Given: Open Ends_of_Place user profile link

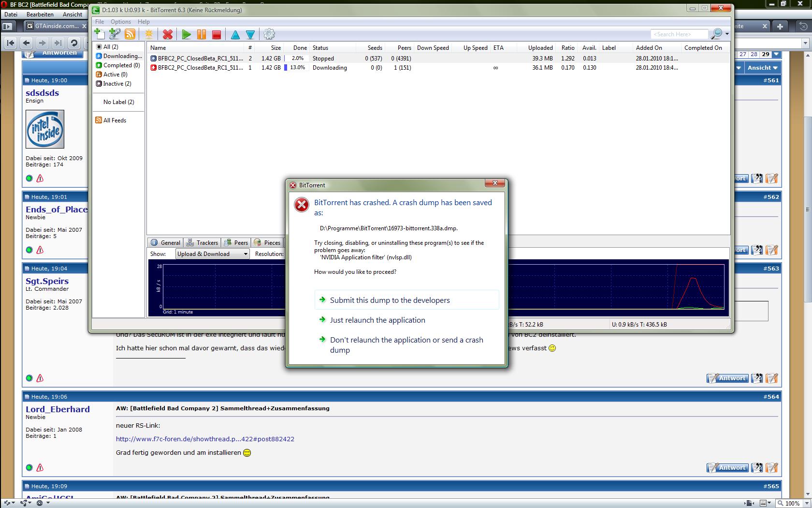Looking at the screenshot, I should pos(57,209).
